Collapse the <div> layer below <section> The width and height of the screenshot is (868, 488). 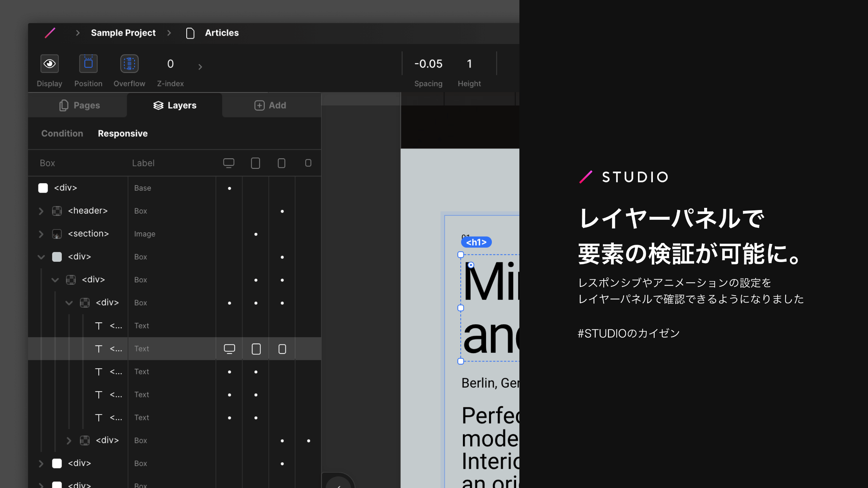41,257
